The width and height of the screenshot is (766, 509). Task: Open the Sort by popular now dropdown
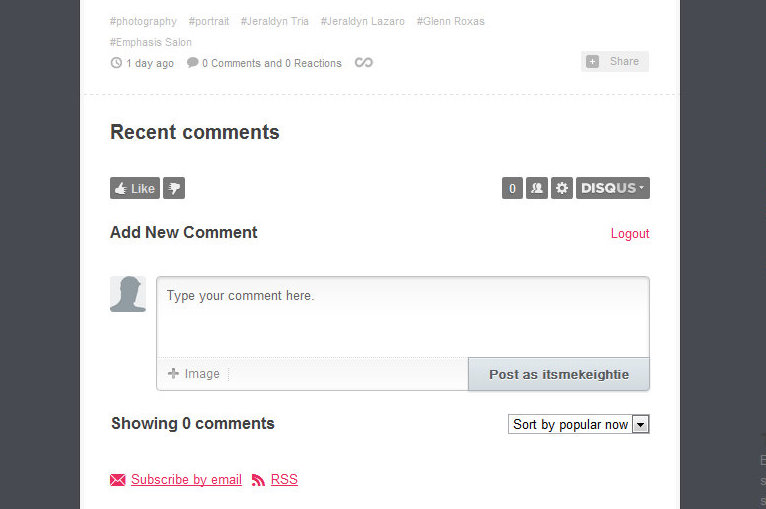click(x=578, y=424)
